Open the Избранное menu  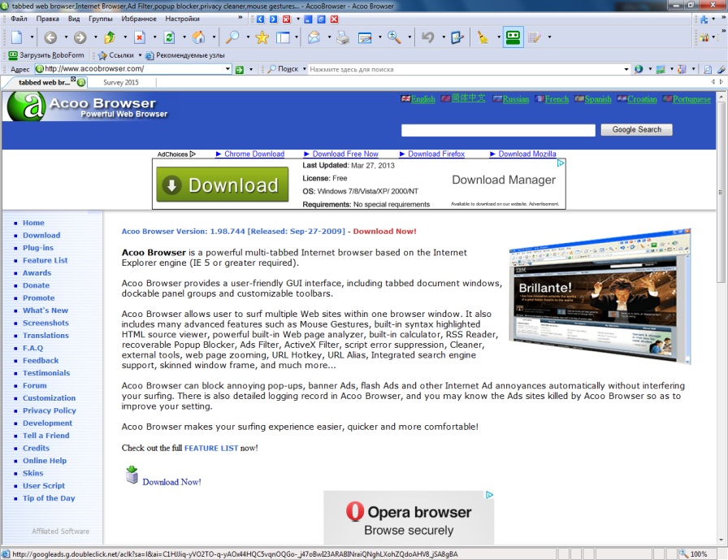pyautogui.click(x=139, y=19)
